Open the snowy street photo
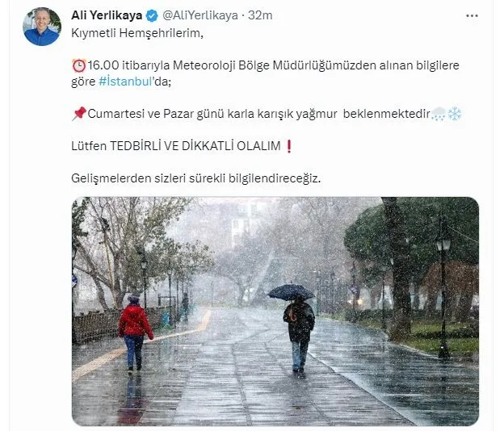The height and width of the screenshot is (431, 504). tap(275, 312)
